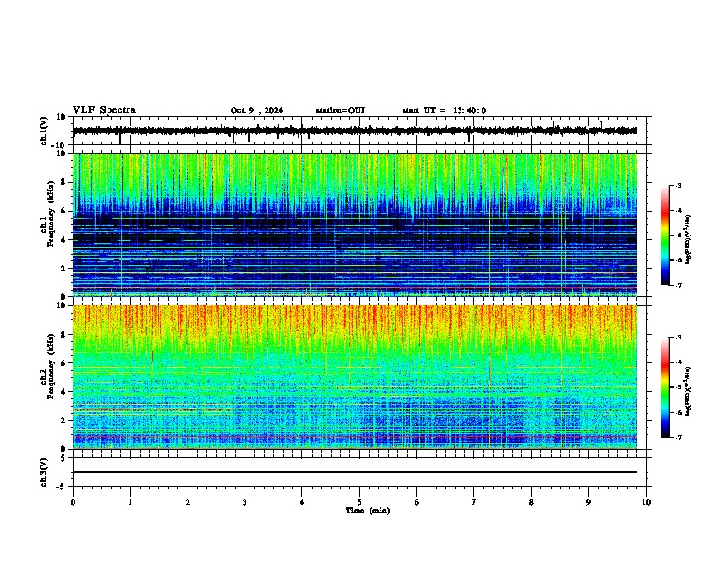Click the time axis tick label '7'

474,502
